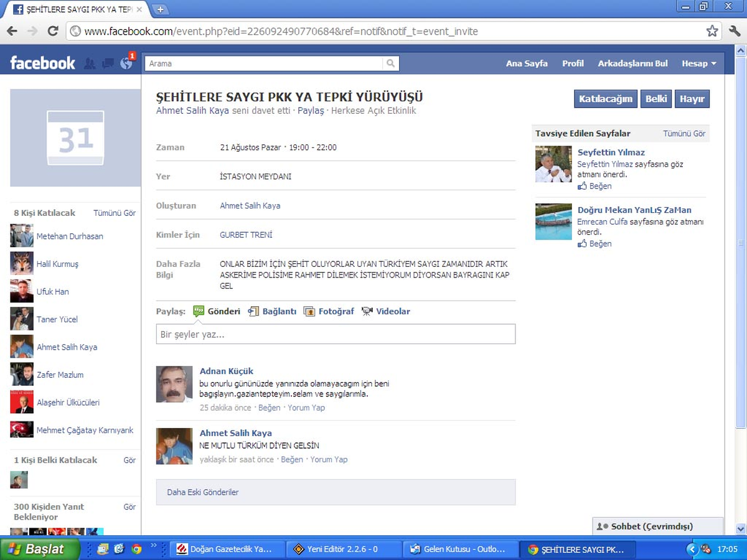Open Ahmet Salih Kaya link beside Oluşturan
The image size is (747, 560).
coord(250,205)
